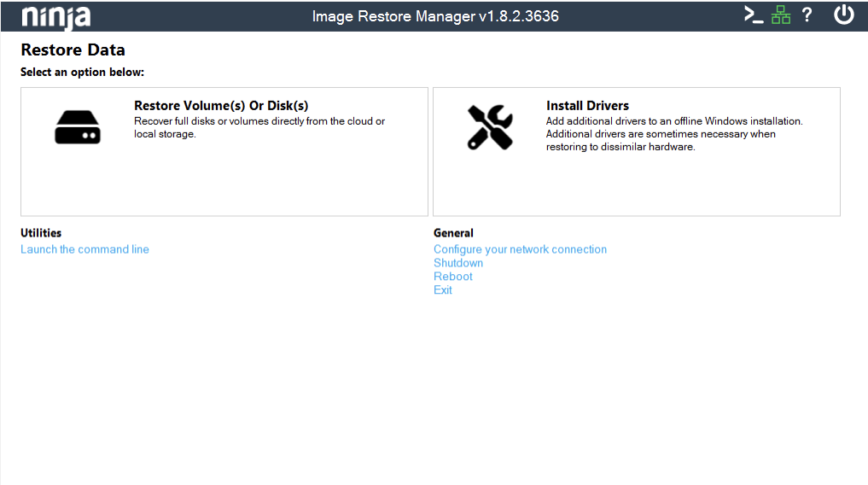This screenshot has width=868, height=485.
Task: Click the Utilities section heading
Action: pyautogui.click(x=41, y=233)
